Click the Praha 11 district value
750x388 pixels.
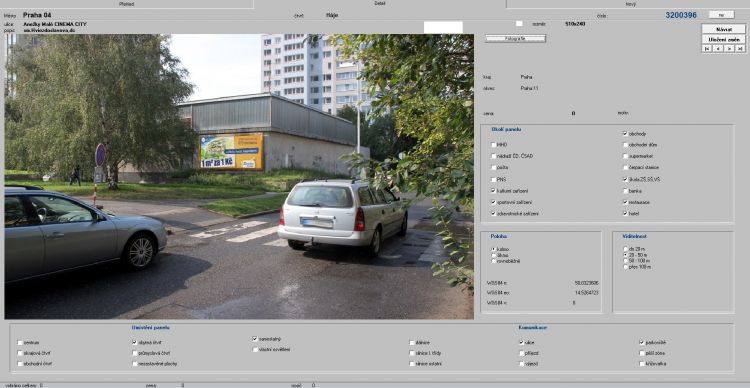pos(529,89)
